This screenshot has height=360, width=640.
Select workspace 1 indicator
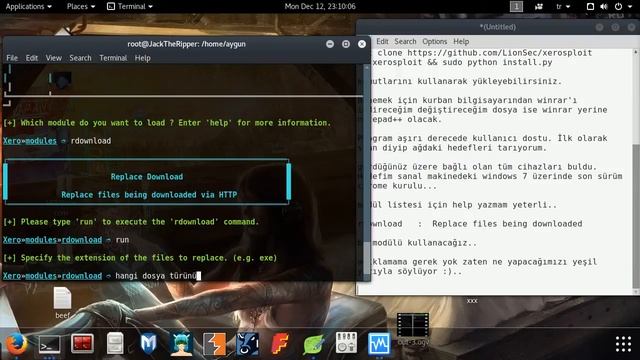click(516, 7)
